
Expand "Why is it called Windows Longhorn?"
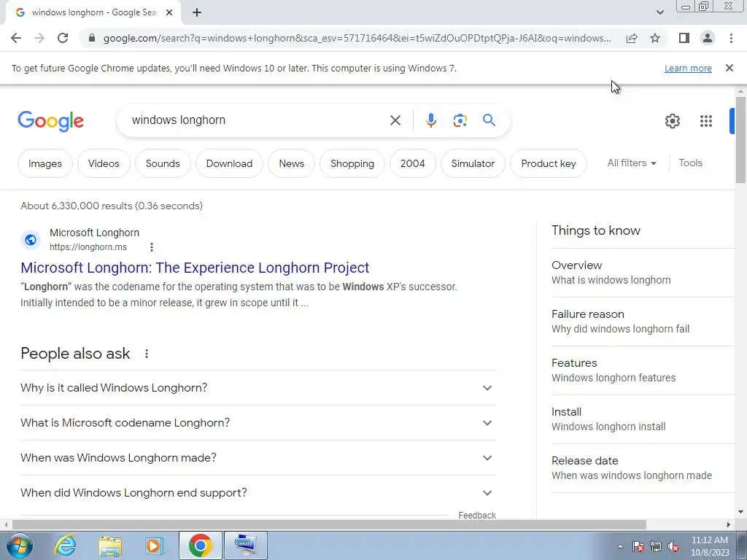coord(258,388)
